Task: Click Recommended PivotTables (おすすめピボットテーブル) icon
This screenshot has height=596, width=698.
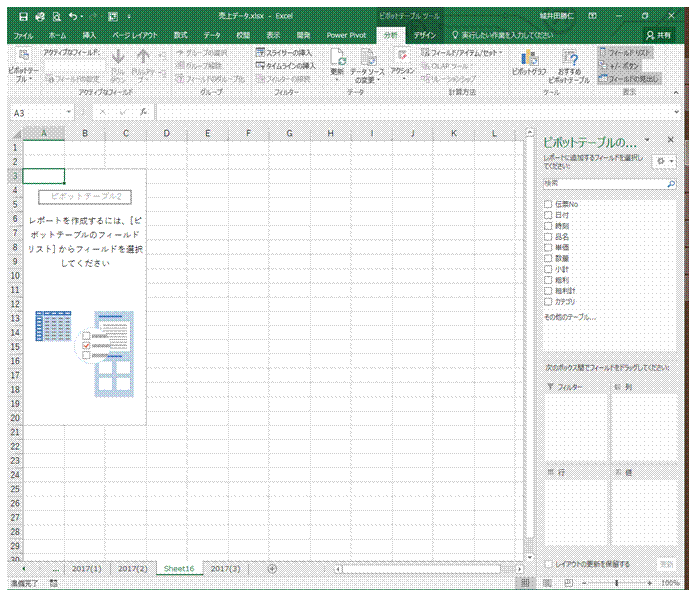Action: pyautogui.click(x=570, y=65)
